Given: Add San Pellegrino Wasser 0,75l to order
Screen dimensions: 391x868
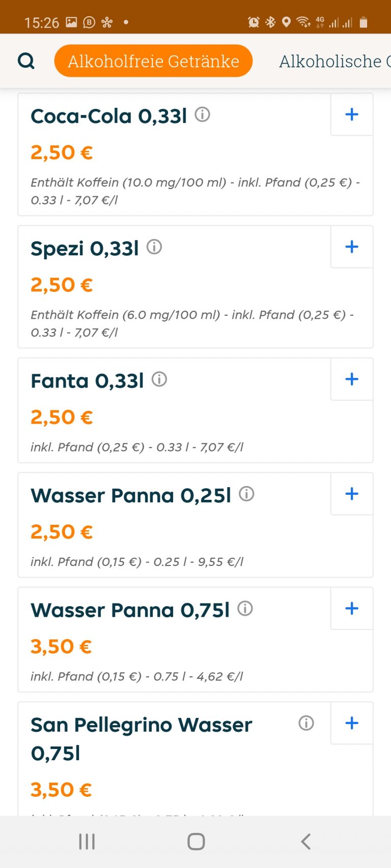Looking at the screenshot, I should 352,723.
